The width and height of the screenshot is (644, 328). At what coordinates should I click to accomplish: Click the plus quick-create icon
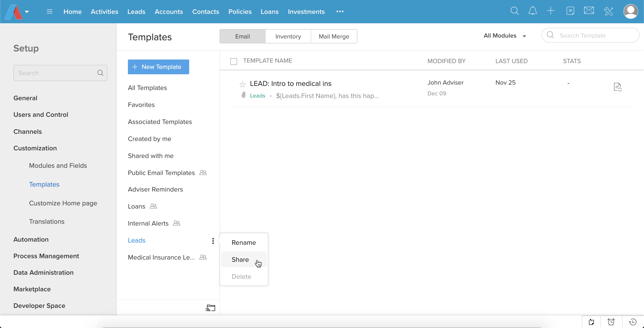pos(551,11)
